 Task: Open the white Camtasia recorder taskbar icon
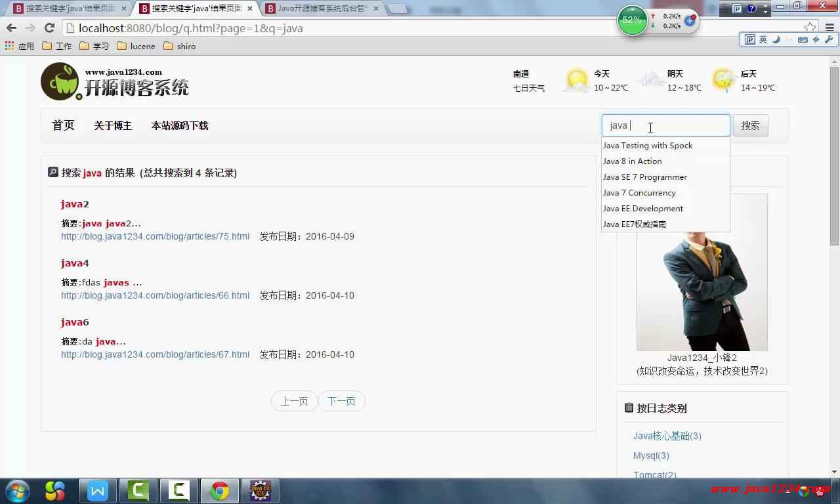tap(179, 491)
